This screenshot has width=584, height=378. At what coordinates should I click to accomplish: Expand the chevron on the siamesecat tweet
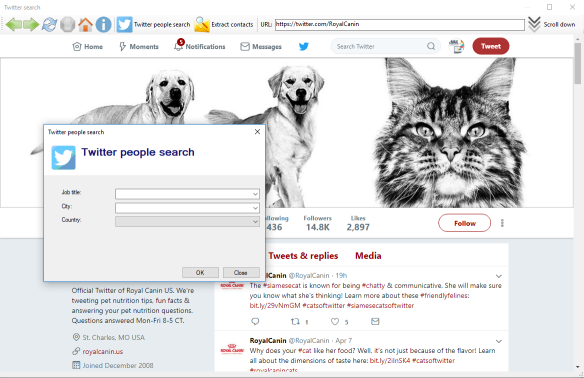tap(499, 276)
